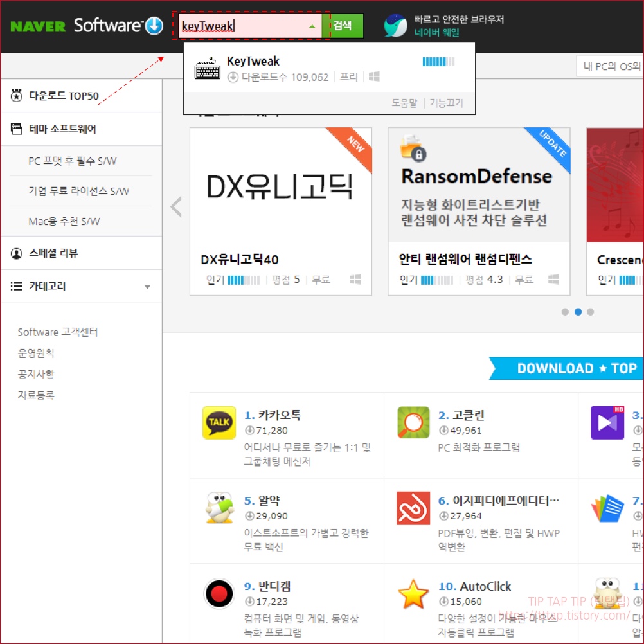Click the Software download arrow logo icon
This screenshot has width=644, height=644.
click(154, 26)
